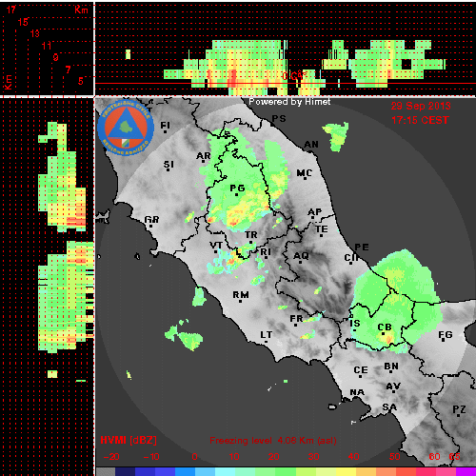
Task: Click the AQ city label
Action: pyautogui.click(x=301, y=255)
